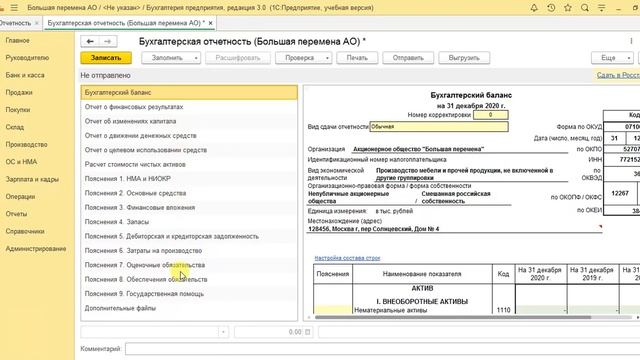This screenshot has height=360, width=640.
Task: Select Пояснения 3. Финансовые вложения
Action: pyautogui.click(x=189, y=207)
